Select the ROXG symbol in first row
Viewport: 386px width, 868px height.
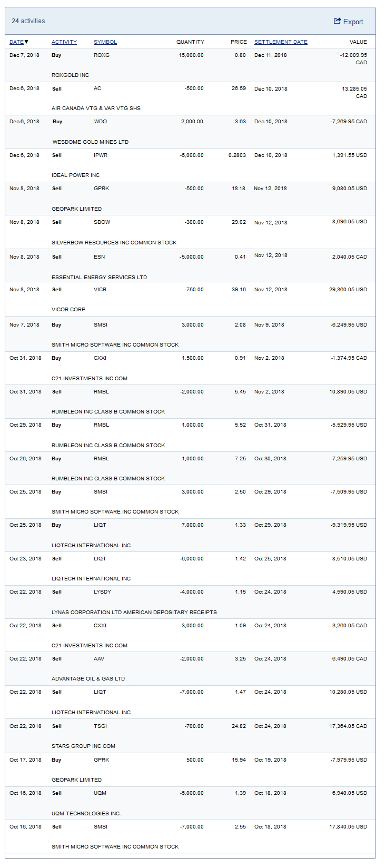[102, 55]
